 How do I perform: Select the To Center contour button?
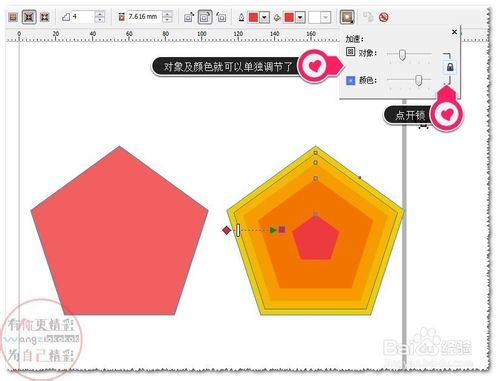13,17
